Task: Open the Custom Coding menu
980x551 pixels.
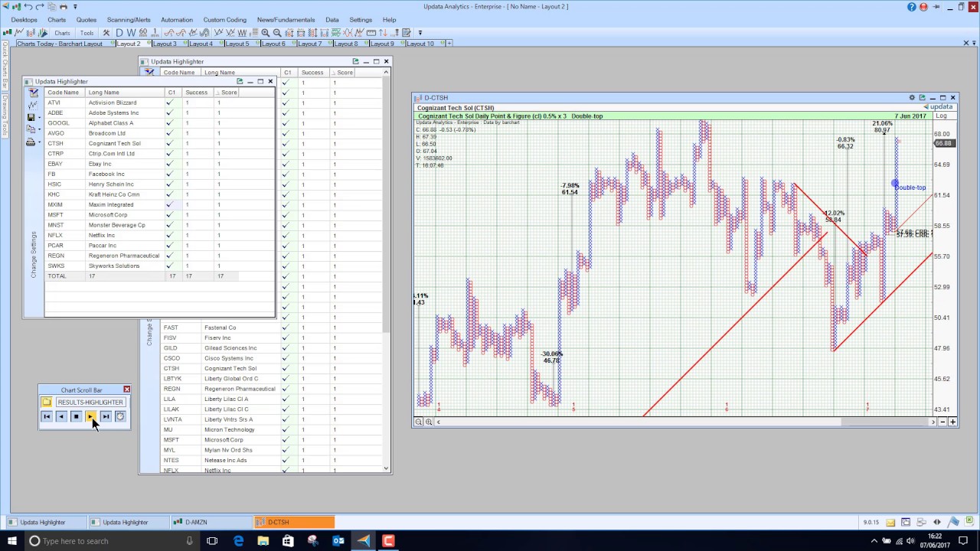Action: [x=225, y=20]
